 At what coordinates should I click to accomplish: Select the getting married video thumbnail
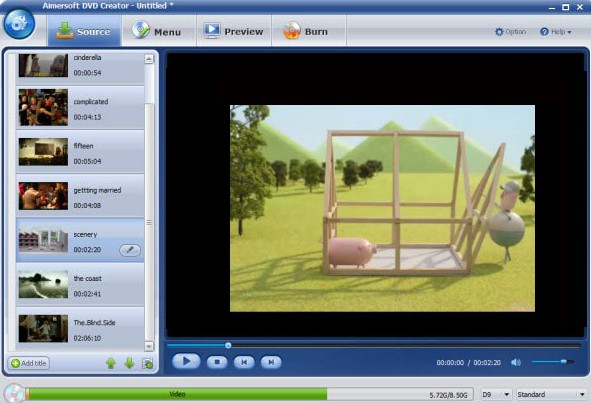[x=43, y=196]
